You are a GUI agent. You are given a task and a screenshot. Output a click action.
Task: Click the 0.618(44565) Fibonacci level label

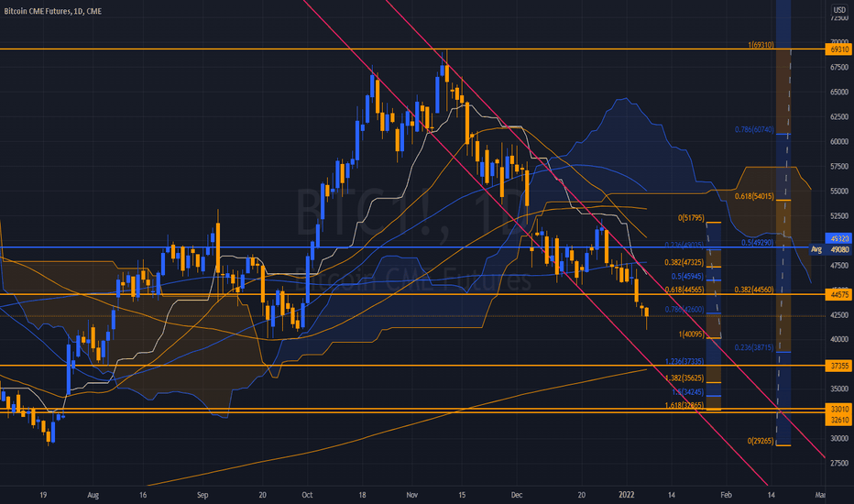click(684, 290)
